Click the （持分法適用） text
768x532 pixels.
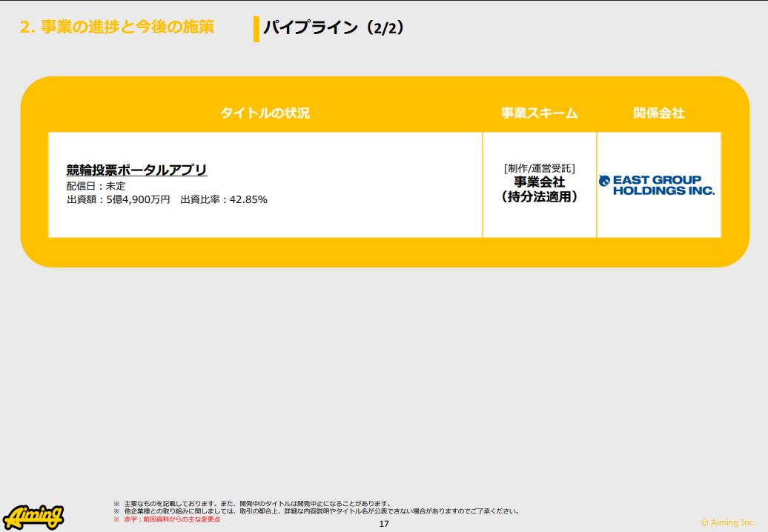tap(539, 197)
